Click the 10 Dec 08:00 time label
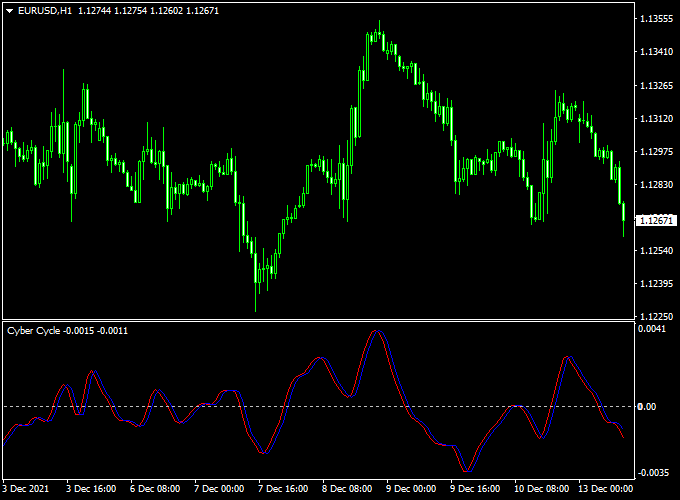 pos(541,489)
